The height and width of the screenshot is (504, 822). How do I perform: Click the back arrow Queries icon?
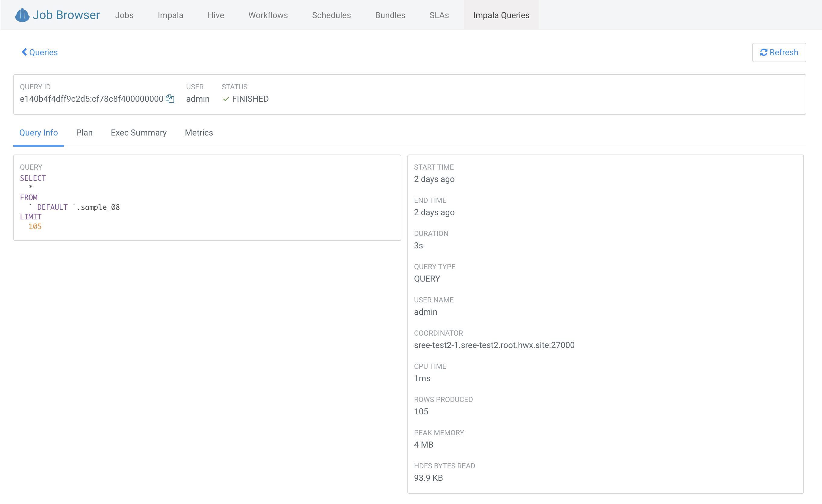pyautogui.click(x=24, y=53)
